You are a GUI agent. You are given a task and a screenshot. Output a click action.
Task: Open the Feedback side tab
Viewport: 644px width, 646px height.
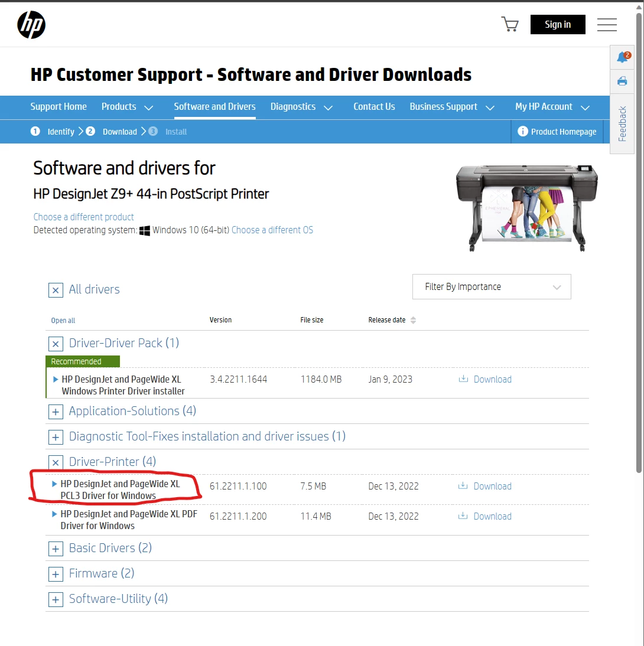coord(622,123)
